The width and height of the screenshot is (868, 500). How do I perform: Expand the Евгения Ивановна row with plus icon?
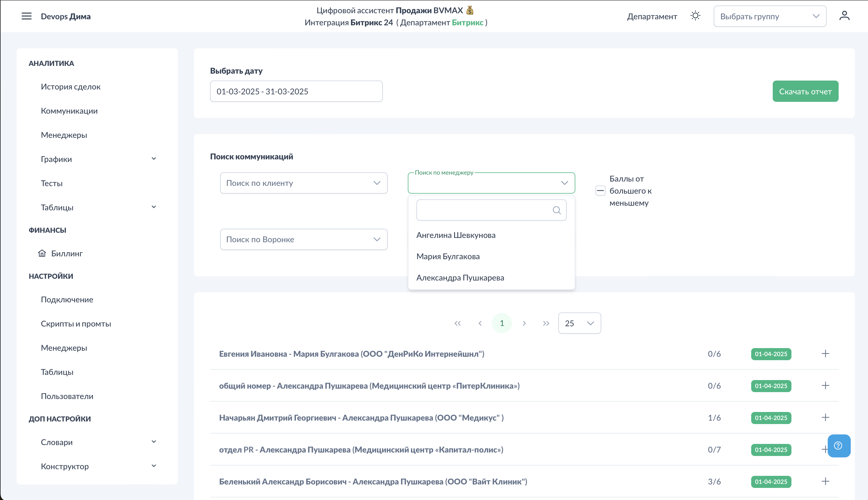[825, 354]
